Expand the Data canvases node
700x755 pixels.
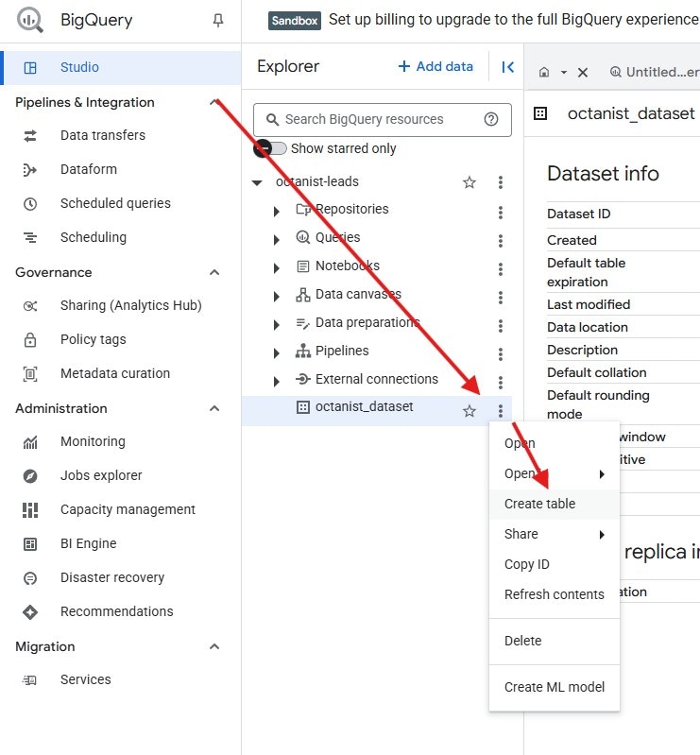[277, 297]
